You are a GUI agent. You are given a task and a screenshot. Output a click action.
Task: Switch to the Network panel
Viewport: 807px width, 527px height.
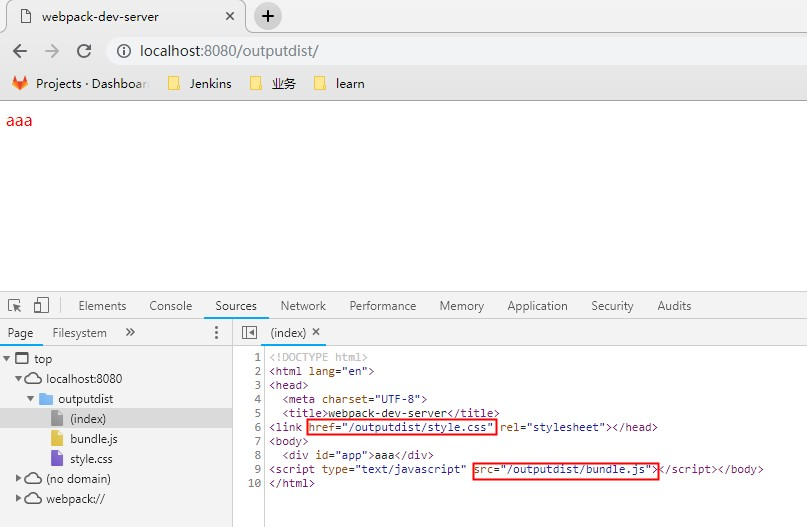click(303, 306)
